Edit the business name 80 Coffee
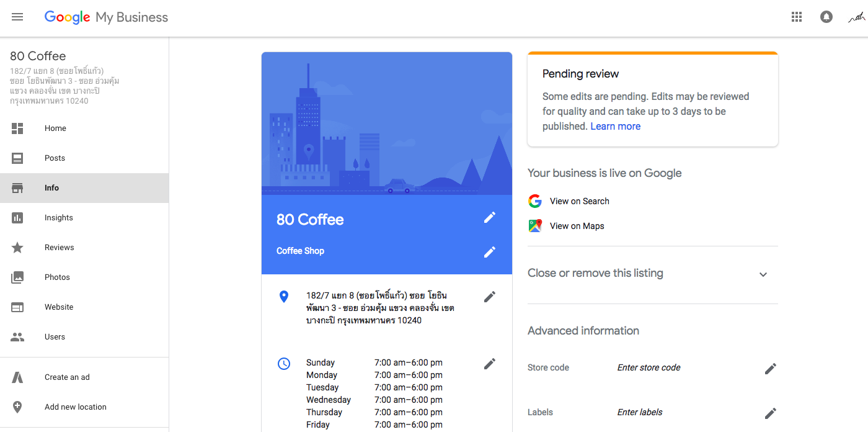This screenshot has width=868, height=432. click(x=490, y=217)
